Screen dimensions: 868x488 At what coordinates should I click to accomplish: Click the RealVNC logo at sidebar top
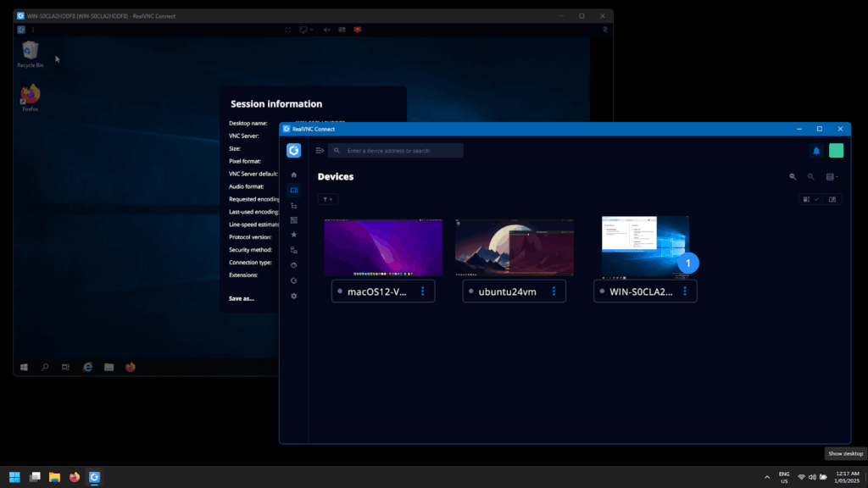tap(294, 151)
